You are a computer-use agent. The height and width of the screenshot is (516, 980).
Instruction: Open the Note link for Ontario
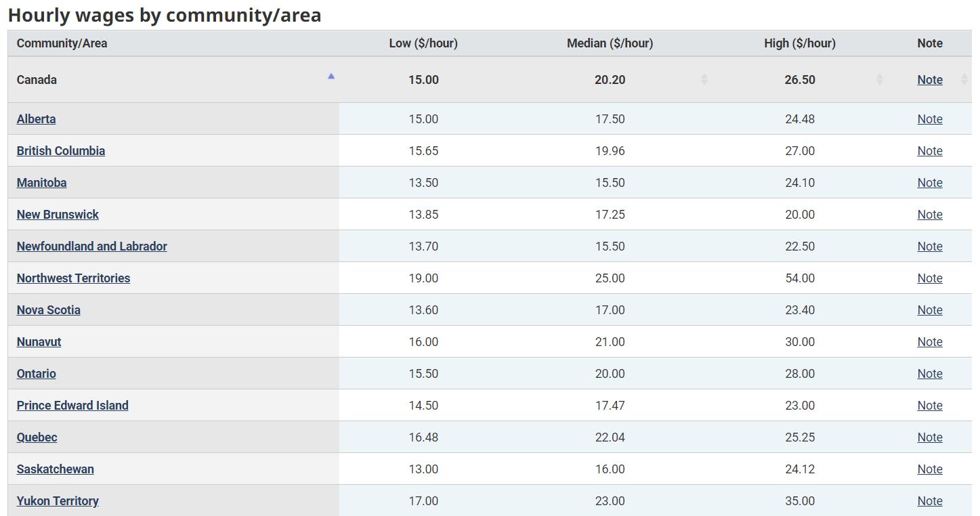coord(930,373)
